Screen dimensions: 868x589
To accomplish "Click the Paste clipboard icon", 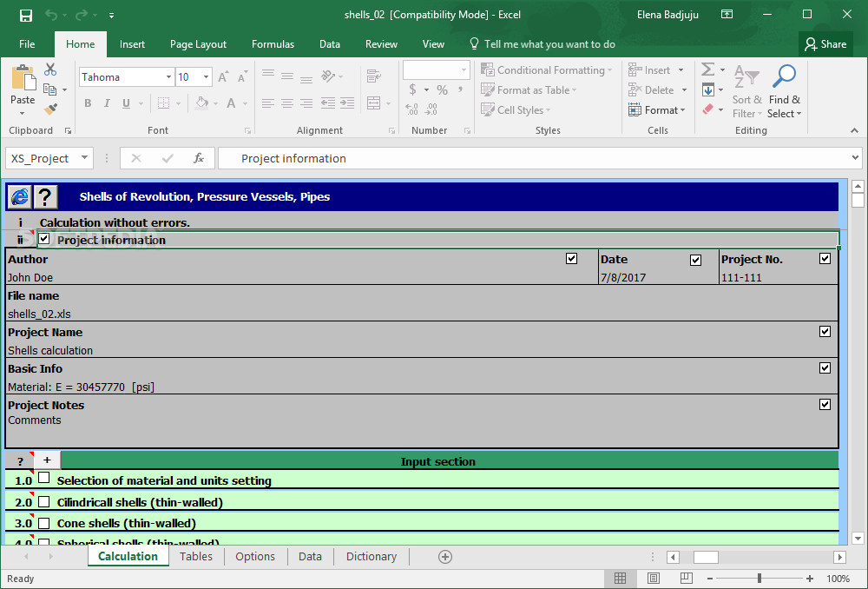I will [23, 78].
